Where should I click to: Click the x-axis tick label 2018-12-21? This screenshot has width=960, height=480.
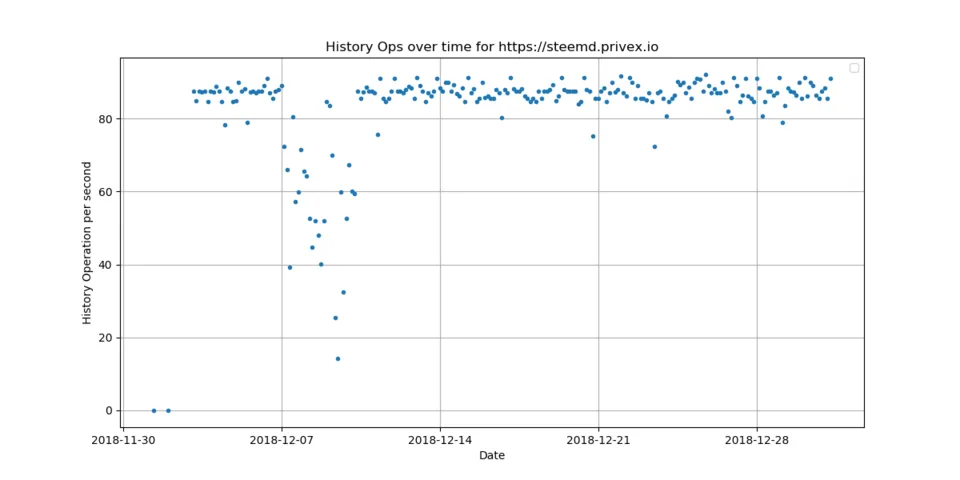click(598, 440)
